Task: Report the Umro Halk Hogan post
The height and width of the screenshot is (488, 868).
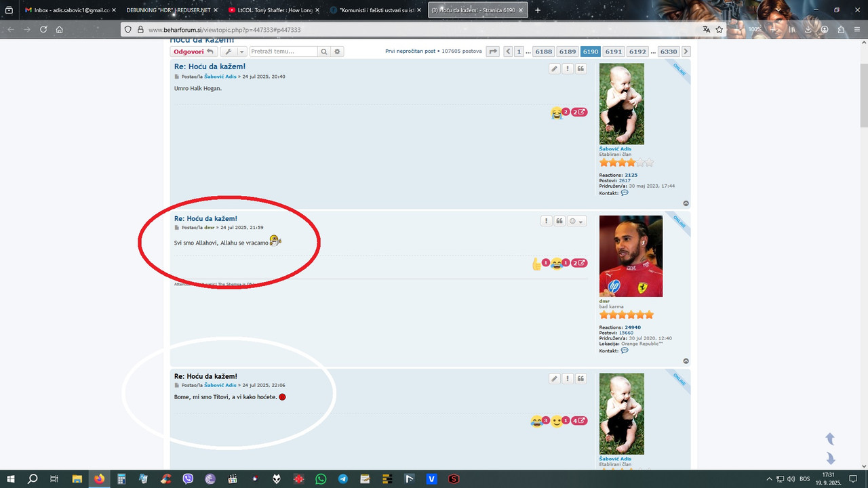Action: 568,69
